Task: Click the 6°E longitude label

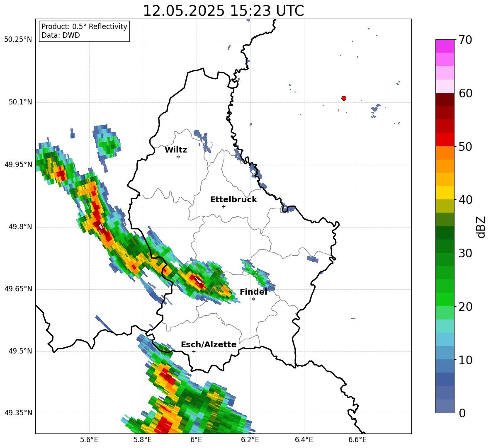Action: (x=196, y=440)
